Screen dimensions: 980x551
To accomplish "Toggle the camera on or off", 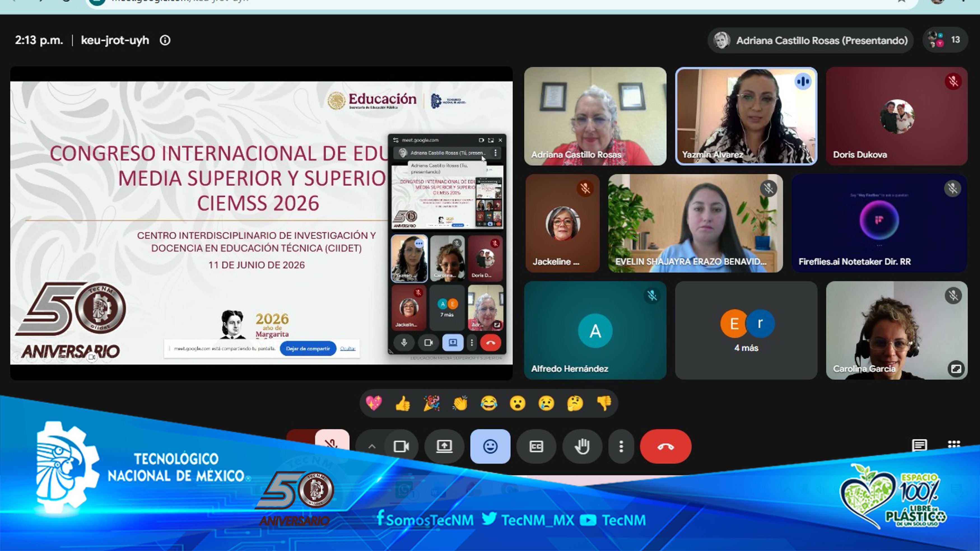I will pyautogui.click(x=401, y=447).
